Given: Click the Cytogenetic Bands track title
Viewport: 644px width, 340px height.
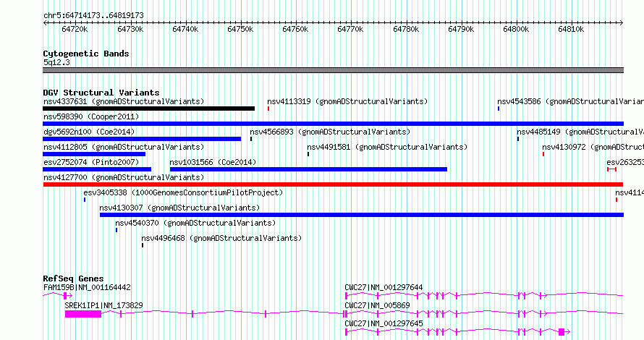Looking at the screenshot, I should [86, 54].
